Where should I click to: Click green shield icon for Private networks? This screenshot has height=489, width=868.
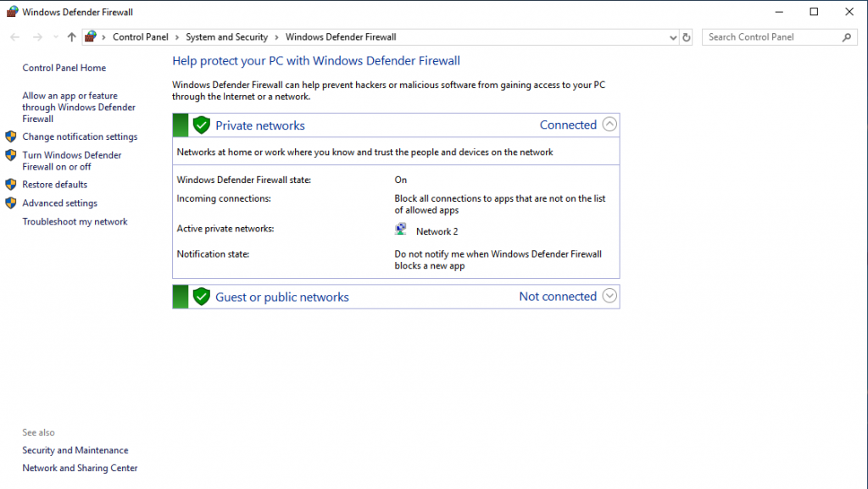pyautogui.click(x=202, y=125)
